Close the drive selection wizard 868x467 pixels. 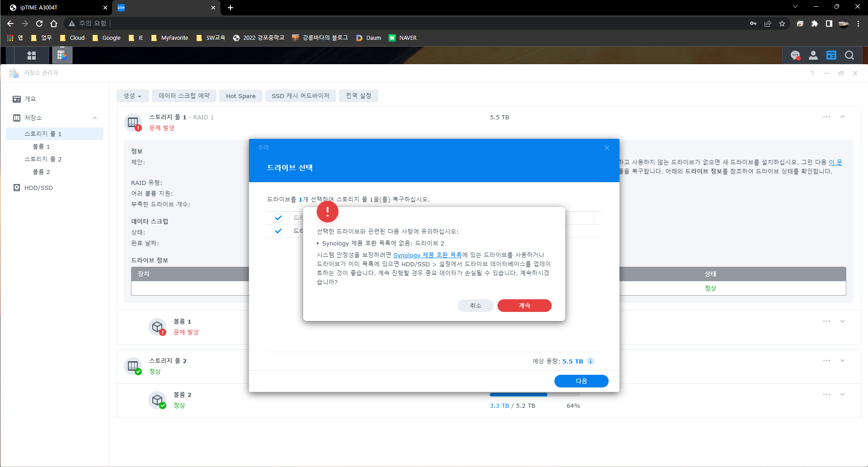click(x=607, y=148)
